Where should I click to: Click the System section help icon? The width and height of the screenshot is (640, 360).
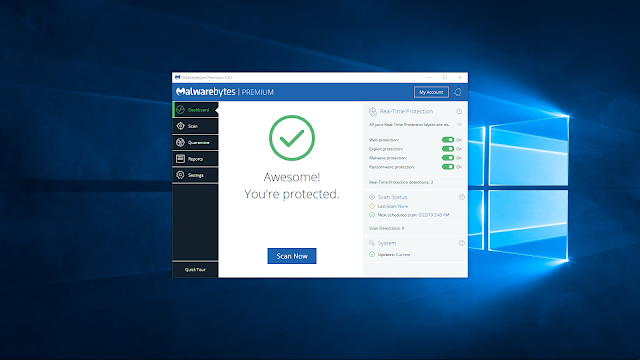coord(462,243)
